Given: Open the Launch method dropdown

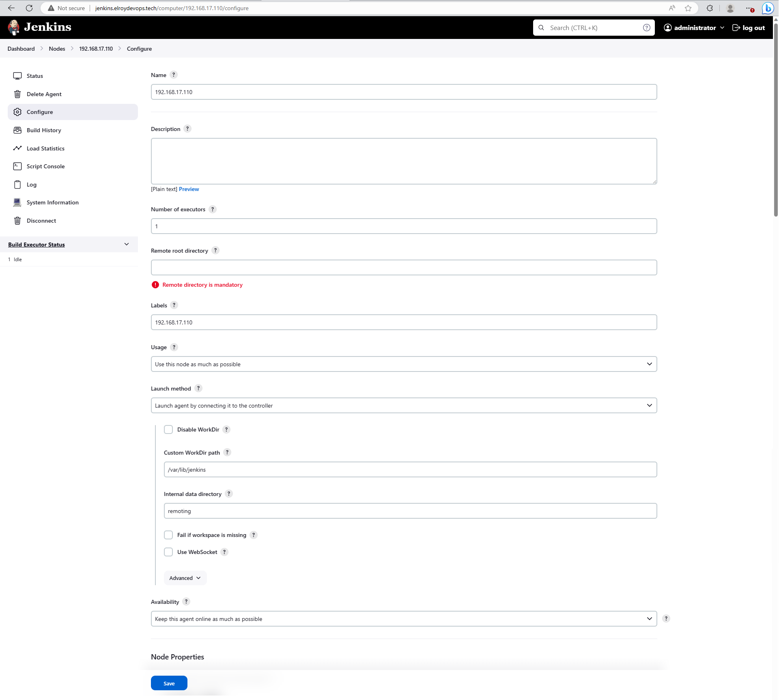Looking at the screenshot, I should pos(404,406).
